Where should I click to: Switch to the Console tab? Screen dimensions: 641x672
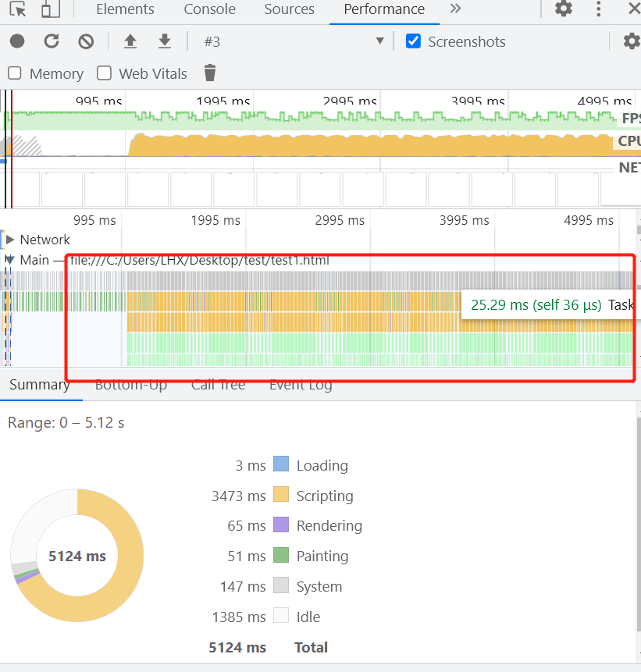210,9
